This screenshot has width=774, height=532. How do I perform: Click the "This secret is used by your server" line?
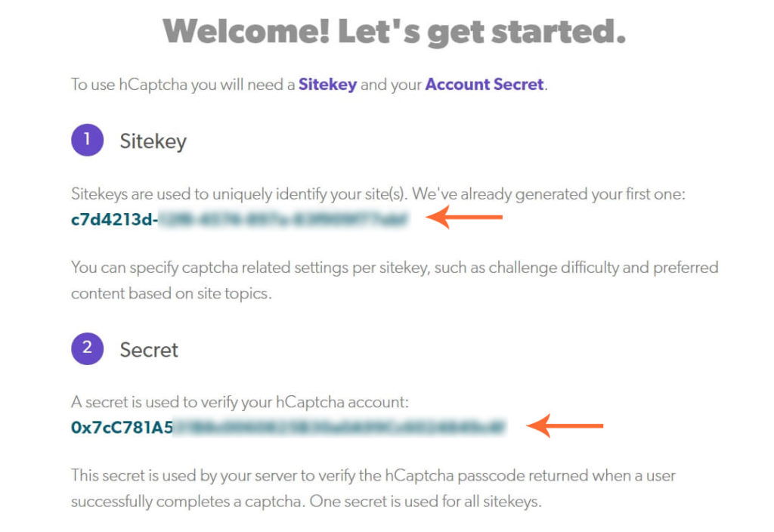[x=373, y=476]
